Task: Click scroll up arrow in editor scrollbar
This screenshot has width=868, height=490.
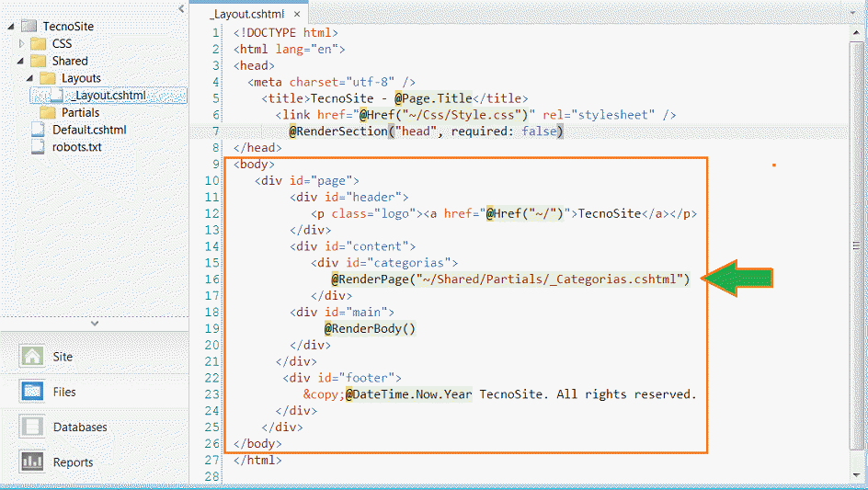Action: tap(856, 33)
